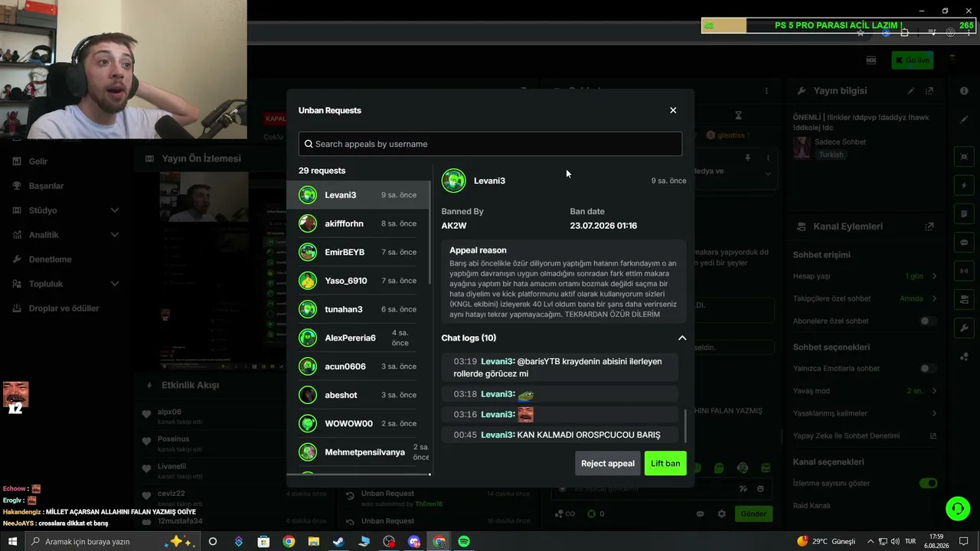Open EmirBEYB's appeal in the list

[358, 252]
